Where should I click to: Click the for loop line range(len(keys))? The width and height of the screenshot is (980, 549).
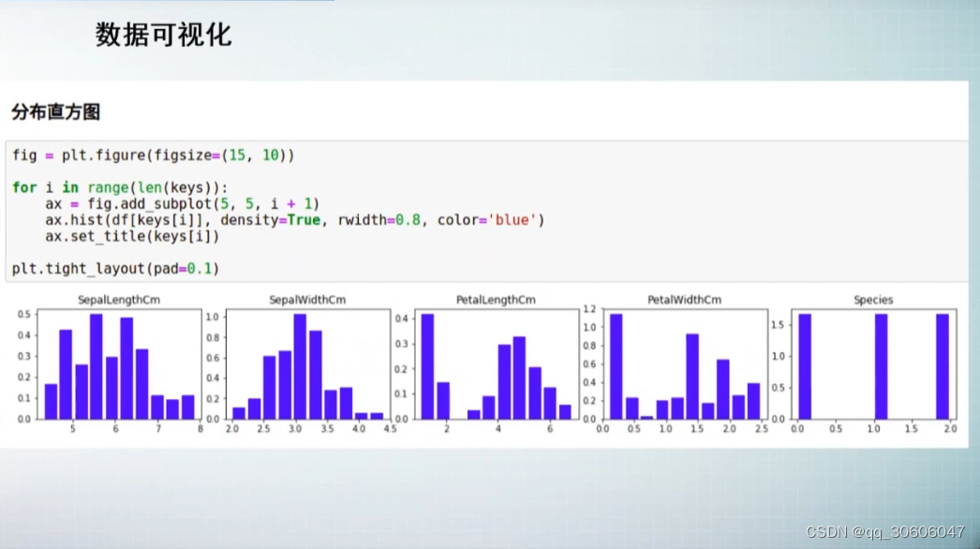pos(120,187)
